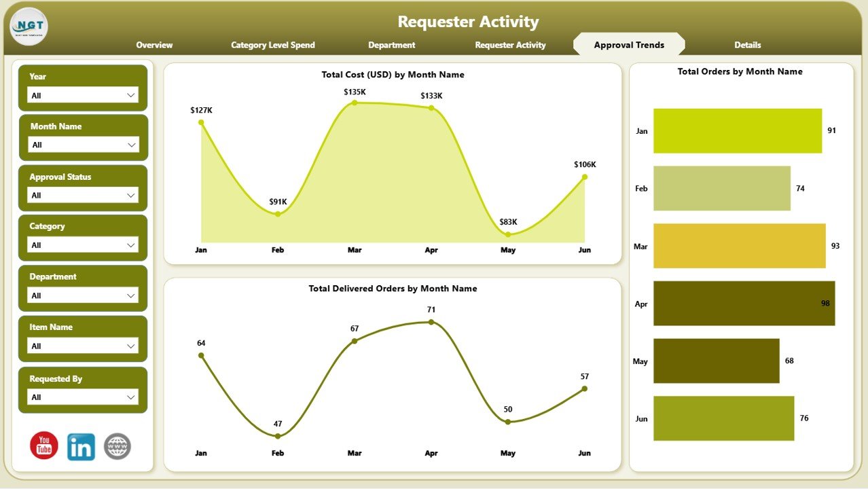Screen dimensions: 868x489
Task: Open the Details tab
Action: pyautogui.click(x=747, y=46)
